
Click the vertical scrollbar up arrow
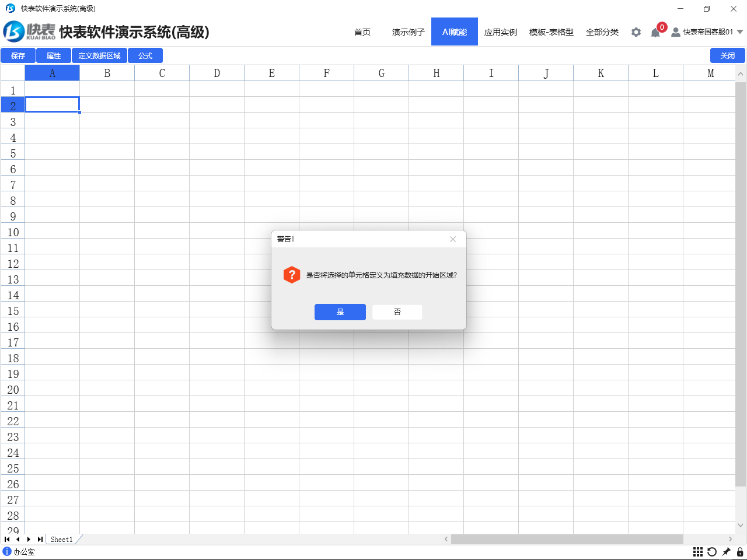[x=741, y=74]
